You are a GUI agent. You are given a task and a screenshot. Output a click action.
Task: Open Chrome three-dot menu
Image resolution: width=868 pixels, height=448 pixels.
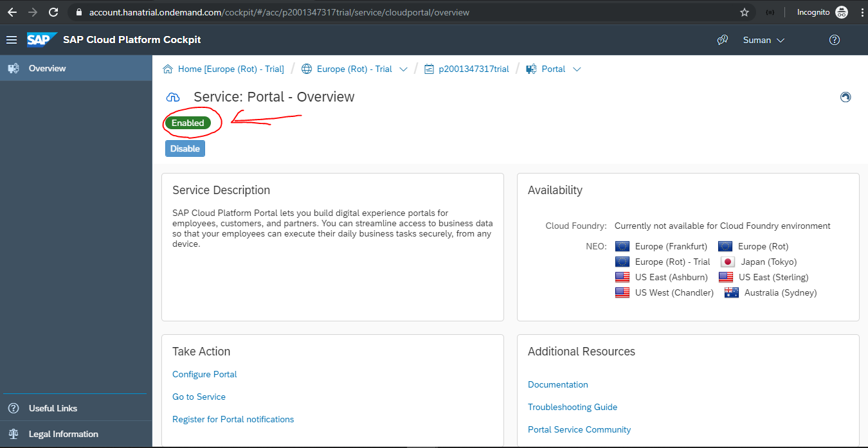(x=862, y=12)
